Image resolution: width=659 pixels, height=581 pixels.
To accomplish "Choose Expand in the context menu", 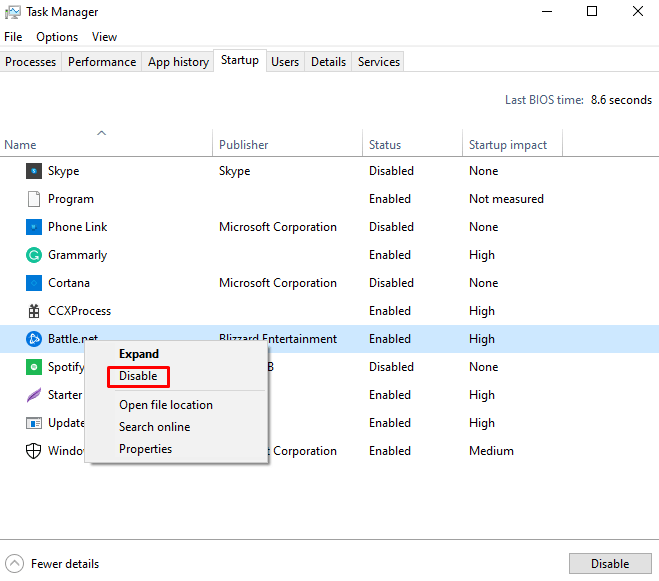I will 139,354.
